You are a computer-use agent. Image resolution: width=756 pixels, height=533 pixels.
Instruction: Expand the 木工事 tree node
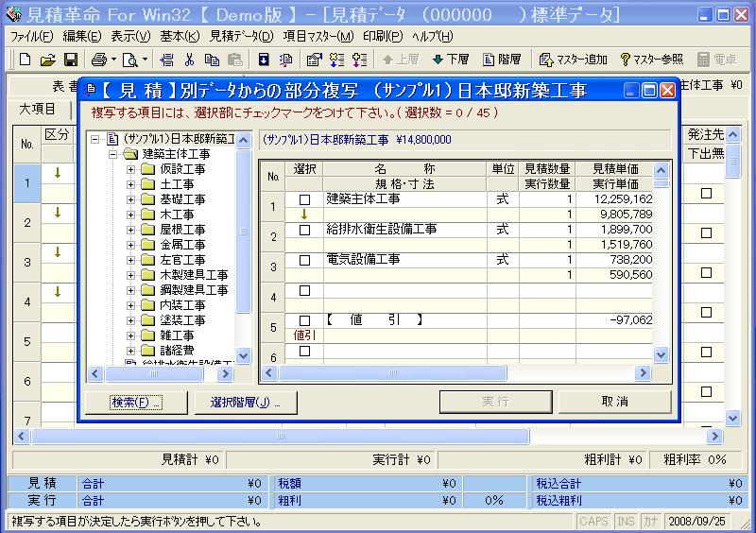[130, 215]
